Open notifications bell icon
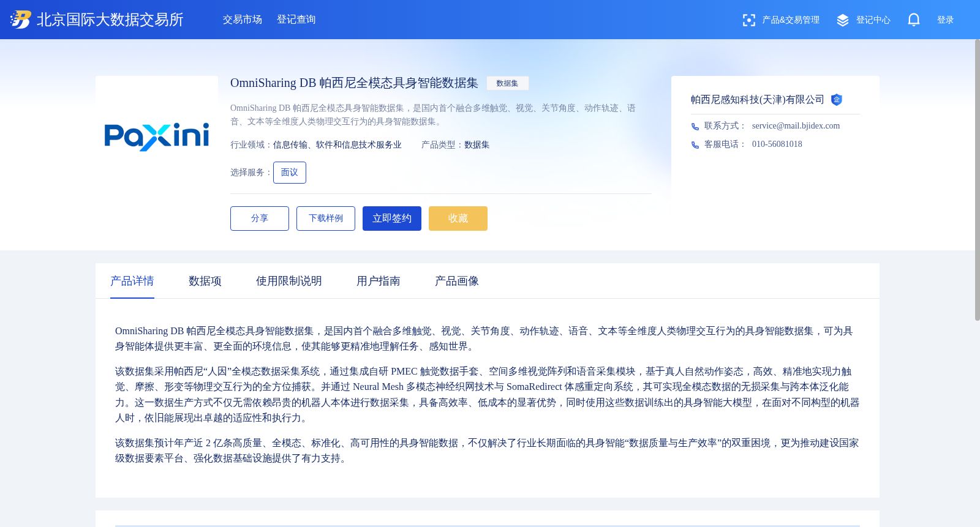 pos(913,20)
